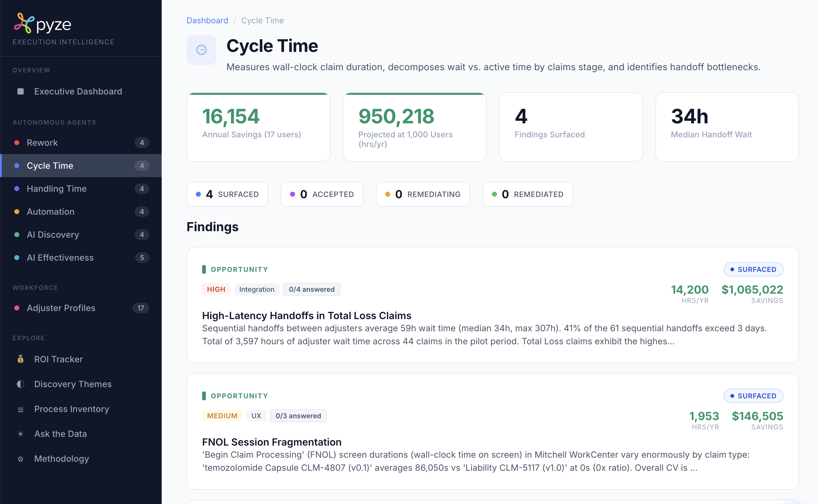Select the Process Inventory list icon
The height and width of the screenshot is (504, 819).
coord(20,409)
